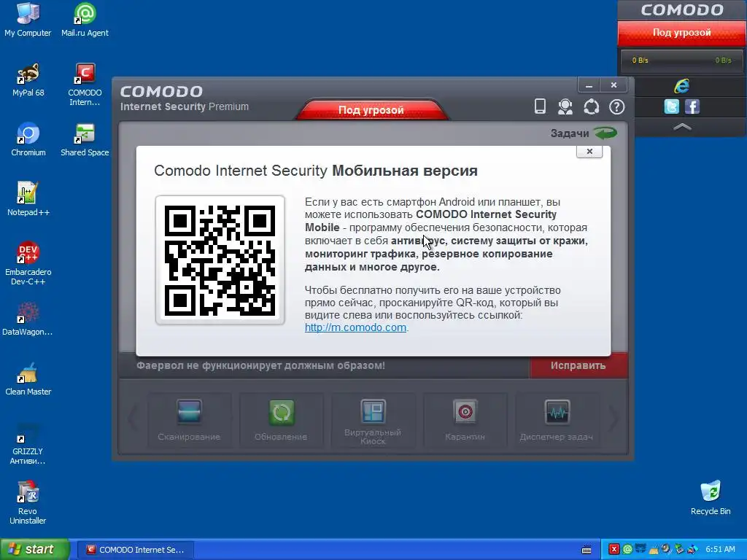747x560 pixels.
Task: Click the on-screen keyboard icon in the taskbar
Action: coord(587,550)
